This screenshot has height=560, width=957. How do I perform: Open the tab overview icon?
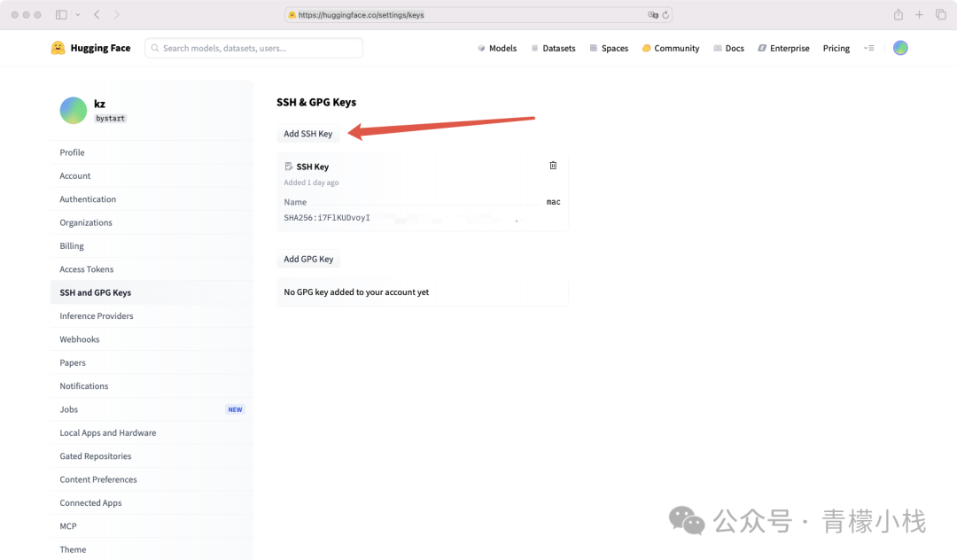pyautogui.click(x=941, y=15)
